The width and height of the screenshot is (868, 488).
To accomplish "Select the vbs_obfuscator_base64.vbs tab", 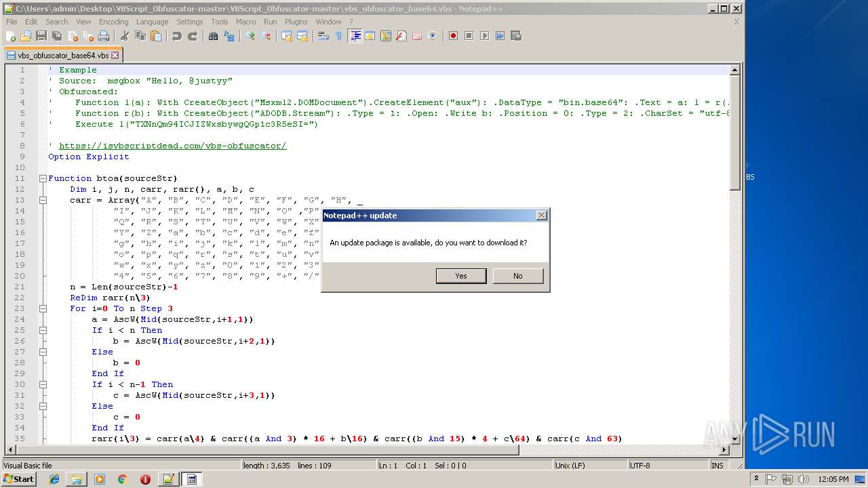I will tap(62, 56).
